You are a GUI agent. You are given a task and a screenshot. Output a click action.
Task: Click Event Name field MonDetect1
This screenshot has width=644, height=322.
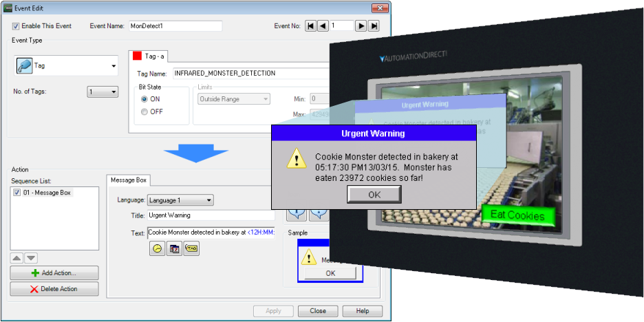point(175,26)
